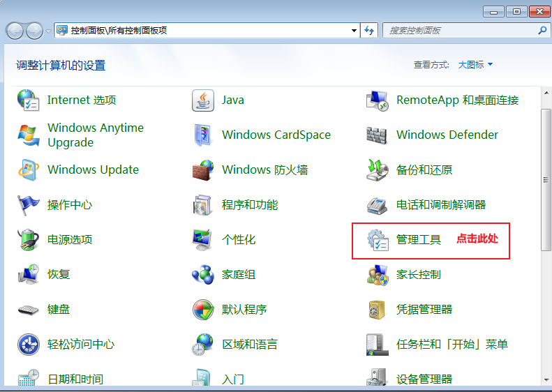Click the scrollbar up arrow
This screenshot has height=392, width=552.
tap(546, 93)
